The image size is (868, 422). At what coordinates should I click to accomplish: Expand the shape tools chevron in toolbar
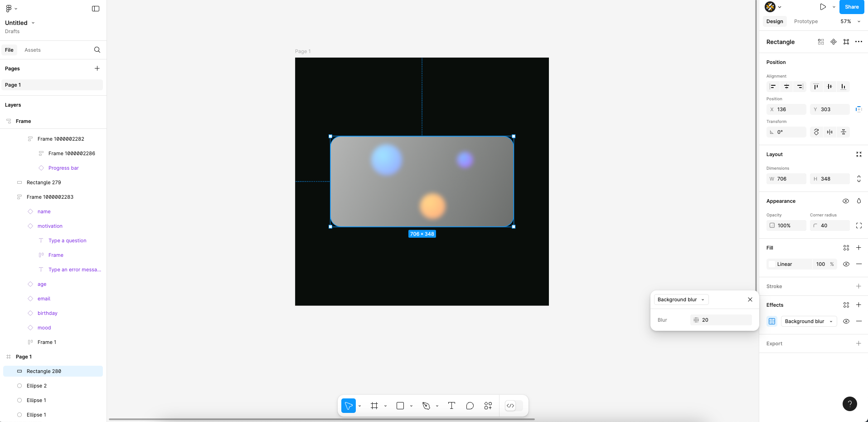click(x=411, y=406)
